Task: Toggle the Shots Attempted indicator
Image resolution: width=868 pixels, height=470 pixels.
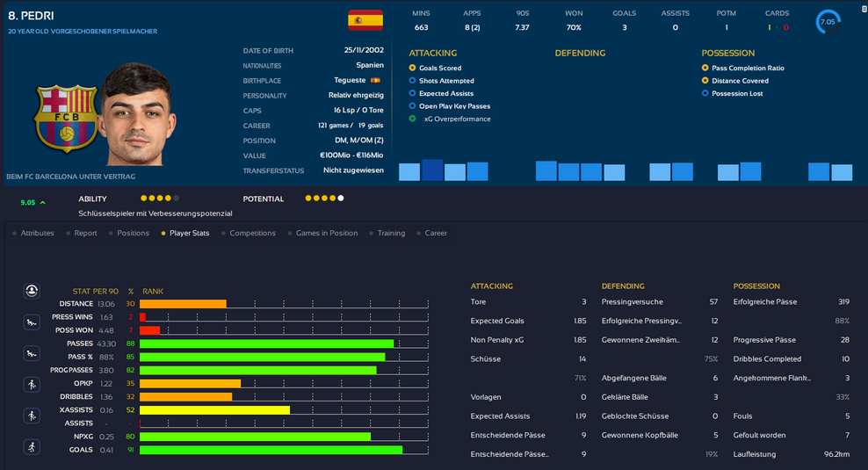Action: coord(413,81)
